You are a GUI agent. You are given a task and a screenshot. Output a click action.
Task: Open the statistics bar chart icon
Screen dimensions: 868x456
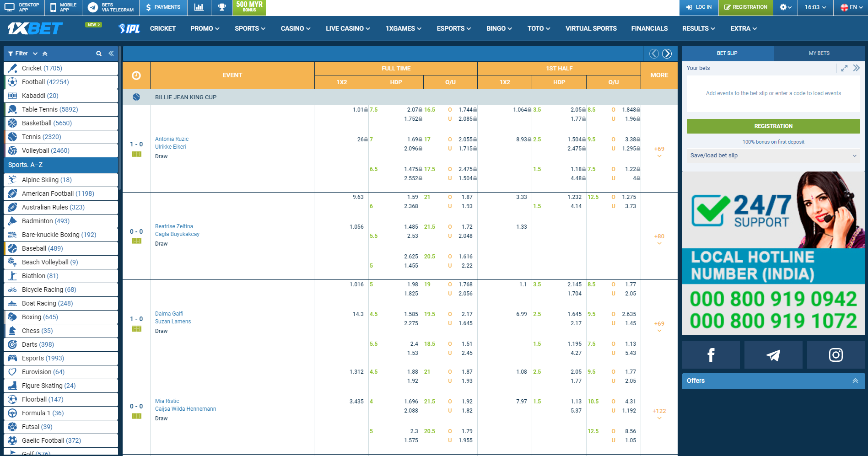tap(199, 7)
